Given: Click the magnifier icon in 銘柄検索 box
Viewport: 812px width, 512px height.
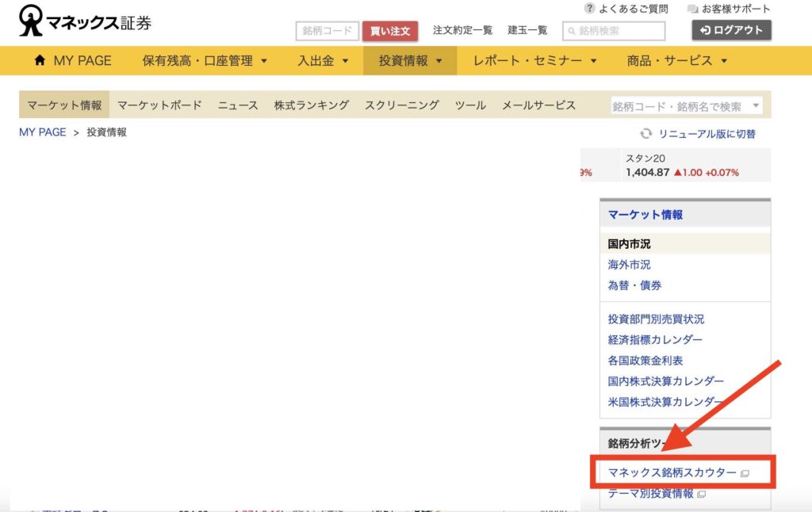Looking at the screenshot, I should [x=571, y=32].
